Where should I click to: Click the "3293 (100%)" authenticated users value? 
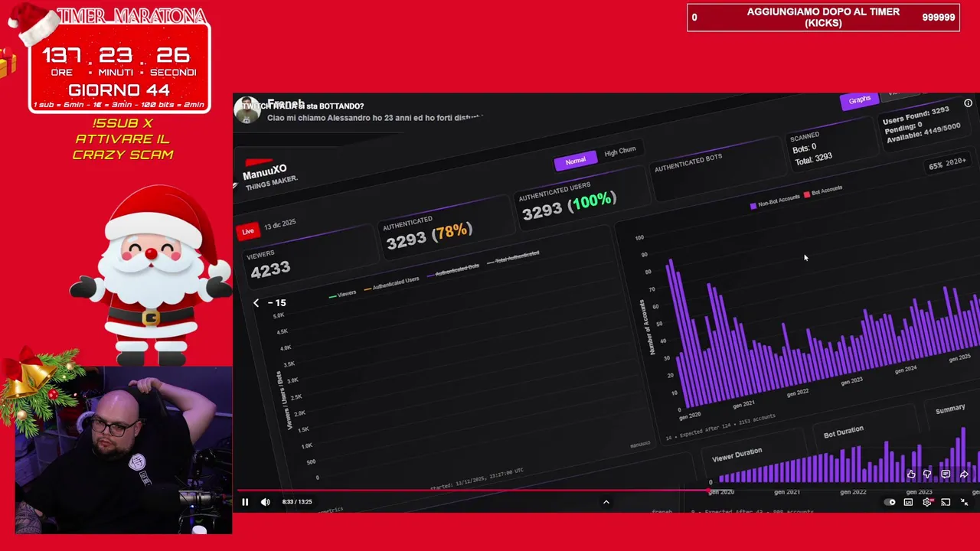tap(569, 205)
